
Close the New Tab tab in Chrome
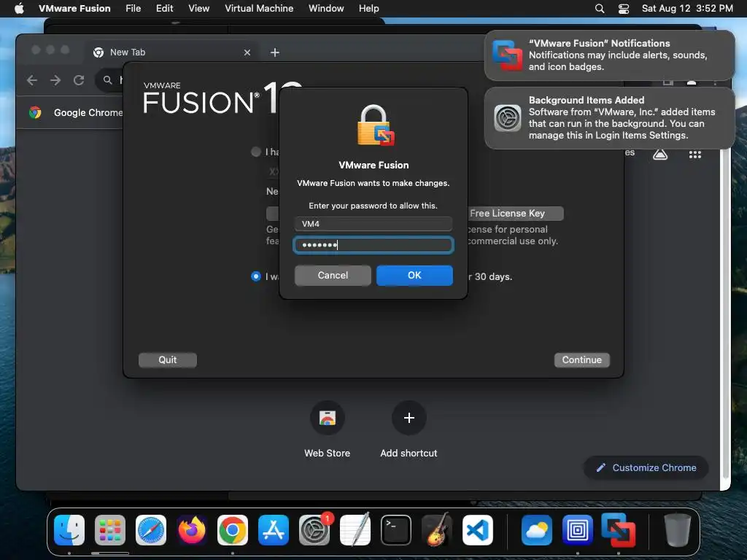tap(247, 52)
